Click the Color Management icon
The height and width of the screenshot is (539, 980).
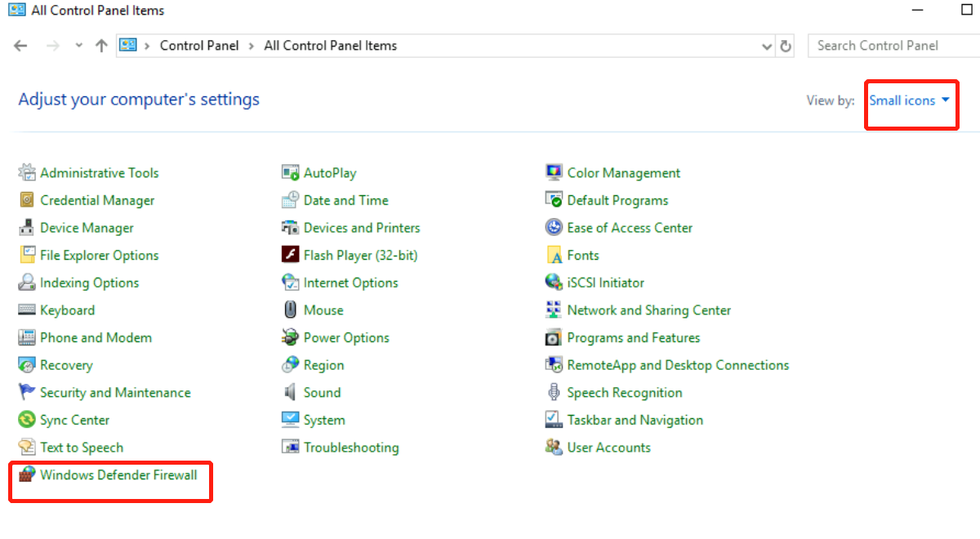pyautogui.click(x=554, y=173)
